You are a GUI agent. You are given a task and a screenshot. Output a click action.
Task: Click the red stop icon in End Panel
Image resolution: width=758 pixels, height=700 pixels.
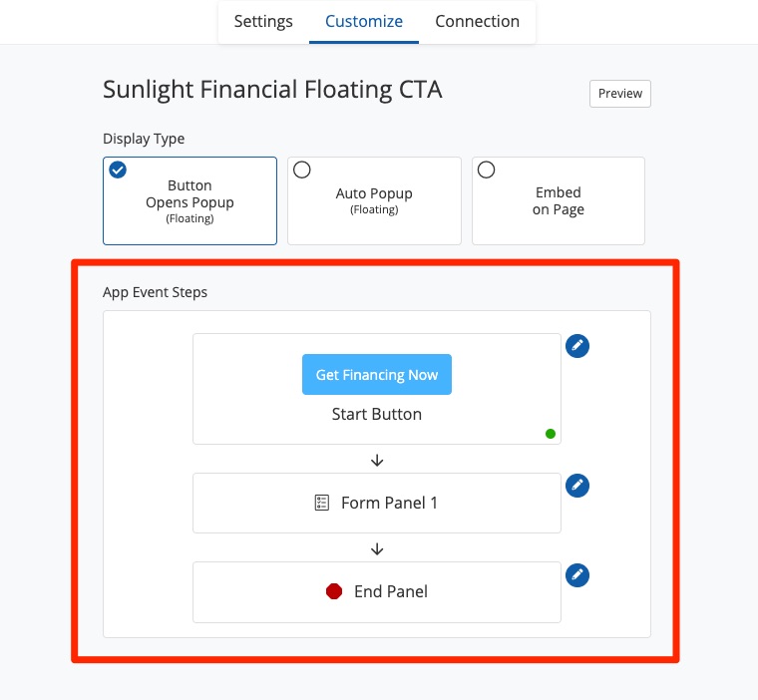(x=334, y=591)
